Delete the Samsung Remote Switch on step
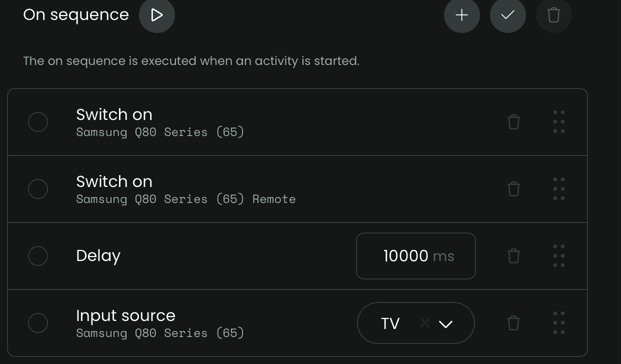This screenshot has width=621, height=364. (513, 189)
